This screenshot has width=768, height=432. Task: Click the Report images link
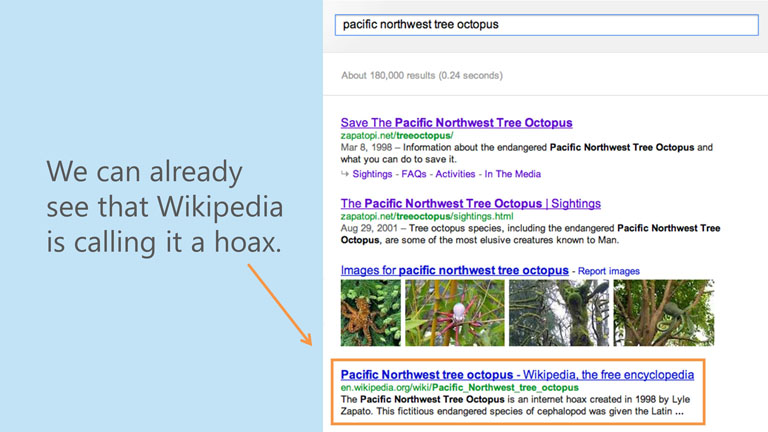coord(608,271)
